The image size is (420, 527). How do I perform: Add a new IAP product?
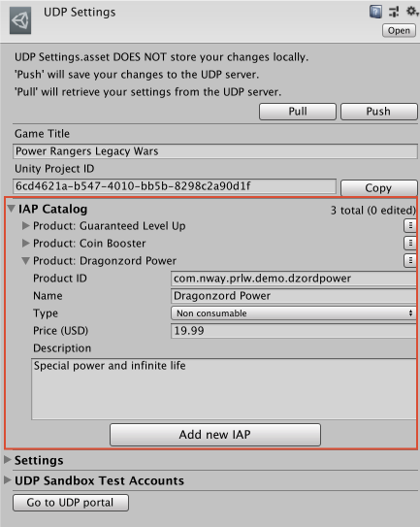(215, 435)
